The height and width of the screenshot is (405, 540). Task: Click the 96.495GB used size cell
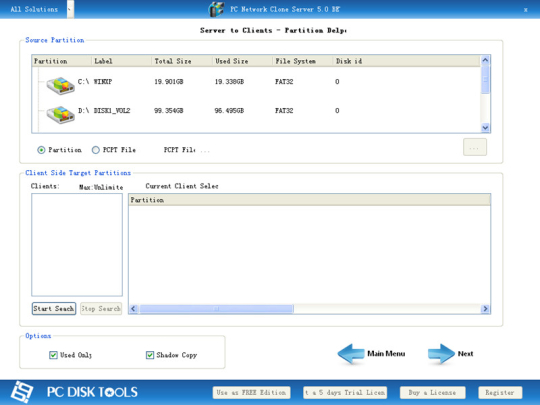point(229,111)
